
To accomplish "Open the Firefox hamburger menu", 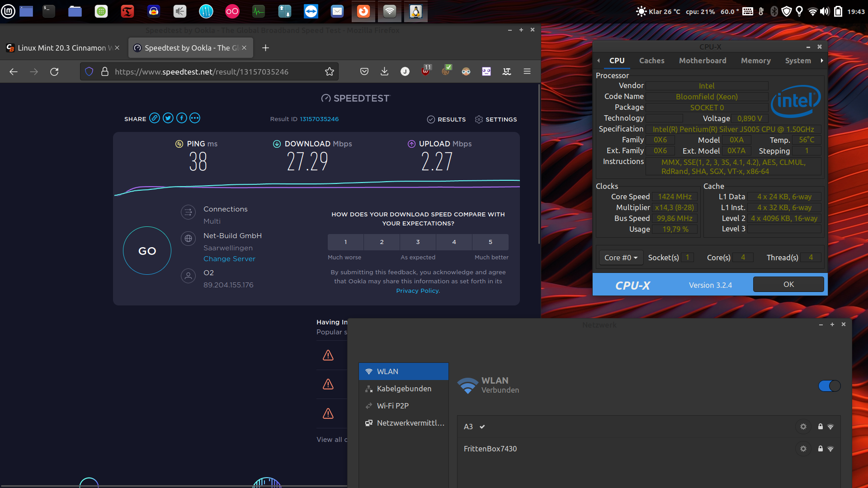I will [527, 71].
